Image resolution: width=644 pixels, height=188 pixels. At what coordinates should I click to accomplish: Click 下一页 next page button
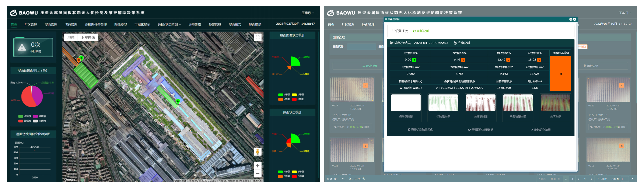click(x=602, y=179)
